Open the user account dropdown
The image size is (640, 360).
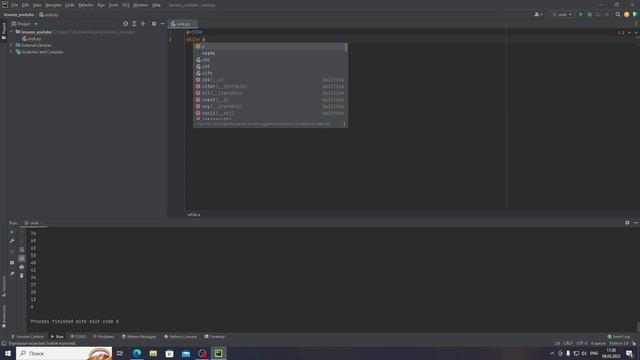point(538,14)
